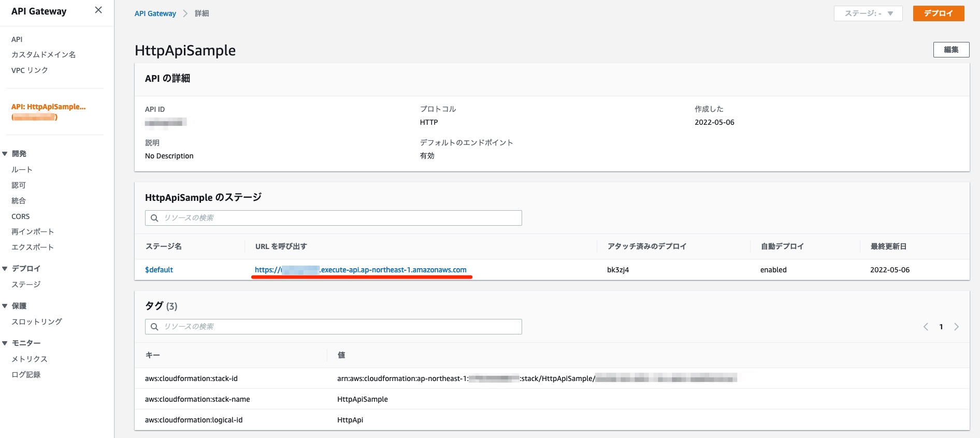This screenshot has width=980, height=438.
Task: Go to previous page of tags
Action: 926,327
